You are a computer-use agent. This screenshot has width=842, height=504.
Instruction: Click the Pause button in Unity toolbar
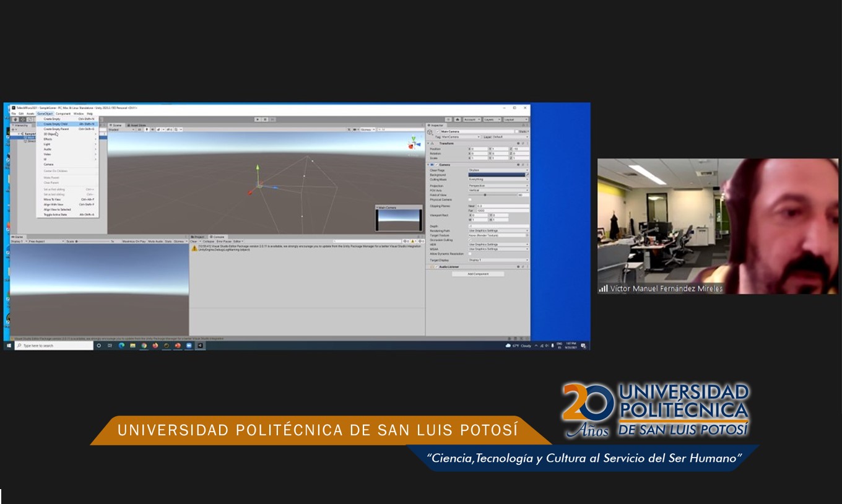pyautogui.click(x=265, y=119)
